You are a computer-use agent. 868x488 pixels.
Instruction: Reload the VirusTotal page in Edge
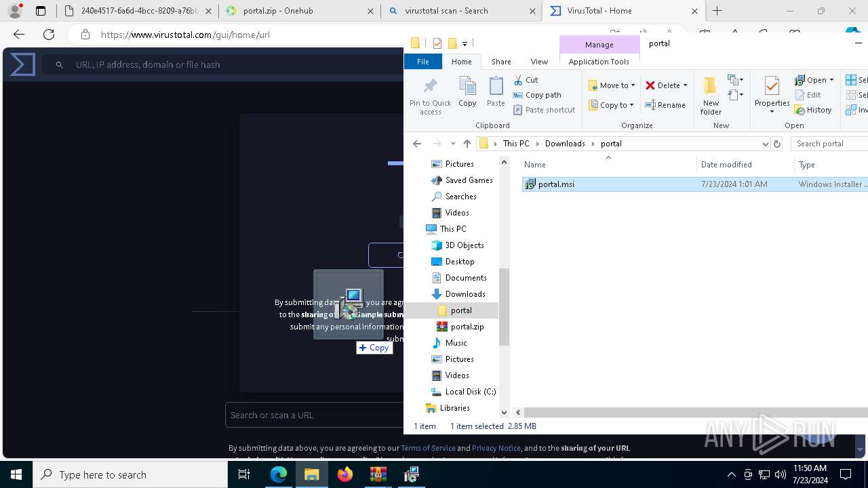click(x=49, y=35)
